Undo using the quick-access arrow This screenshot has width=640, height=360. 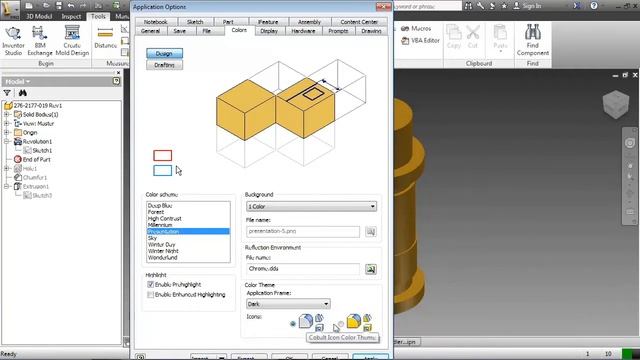pos(71,6)
